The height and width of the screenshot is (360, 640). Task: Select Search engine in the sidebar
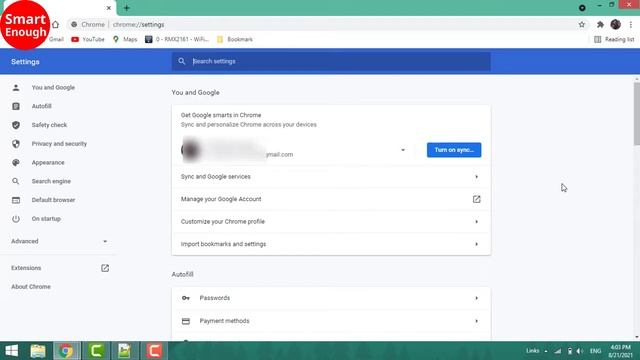(51, 181)
